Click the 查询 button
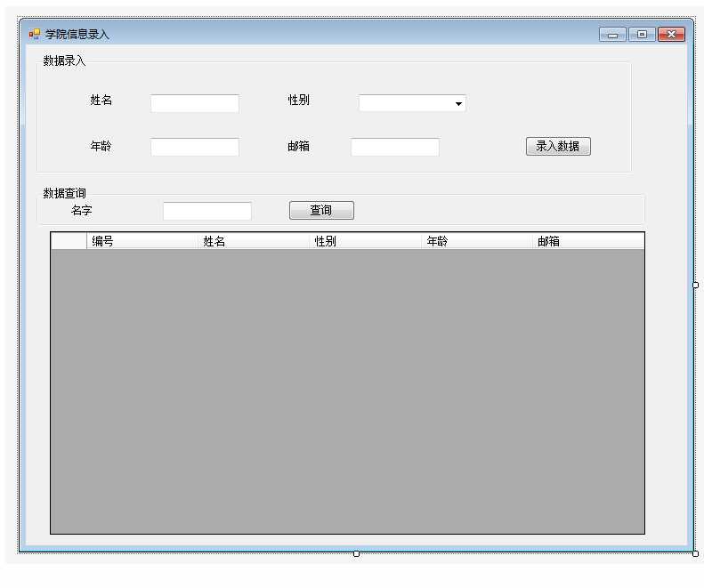704x588 pixels. (321, 210)
